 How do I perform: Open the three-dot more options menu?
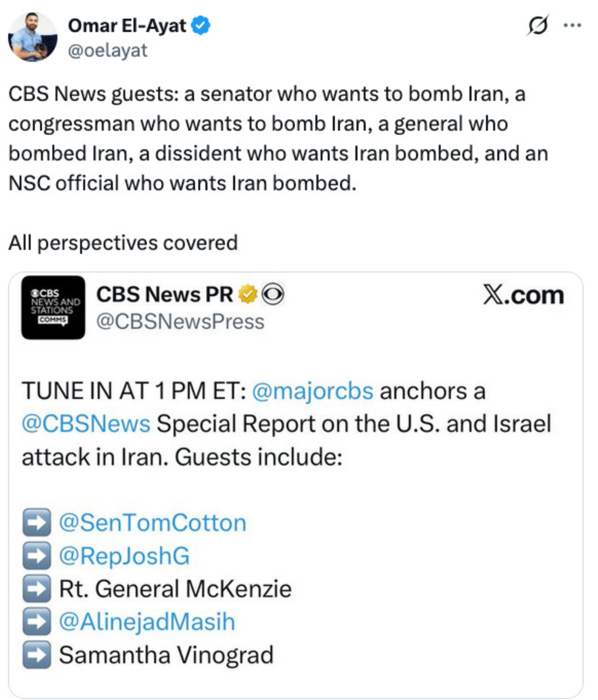[x=572, y=25]
